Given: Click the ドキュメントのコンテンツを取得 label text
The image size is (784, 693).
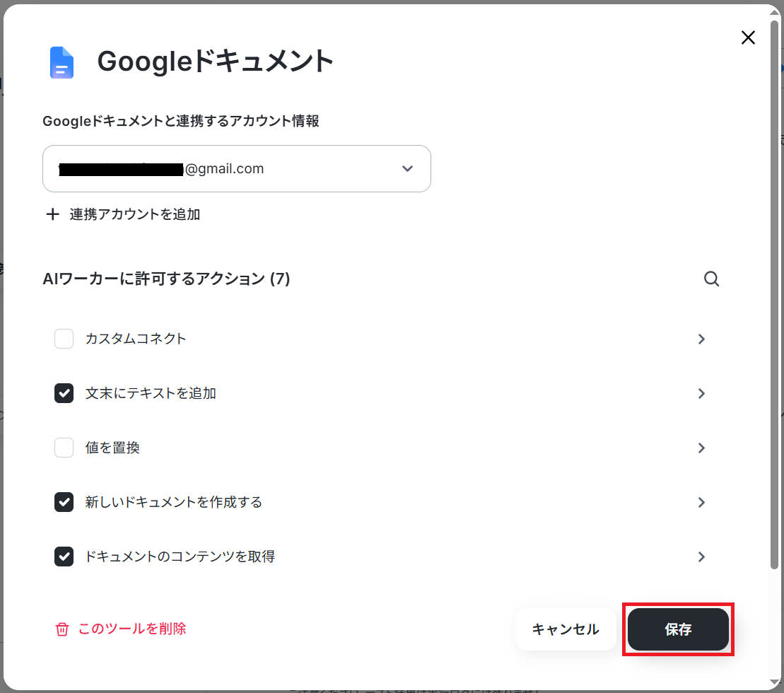Looking at the screenshot, I should pos(180,557).
